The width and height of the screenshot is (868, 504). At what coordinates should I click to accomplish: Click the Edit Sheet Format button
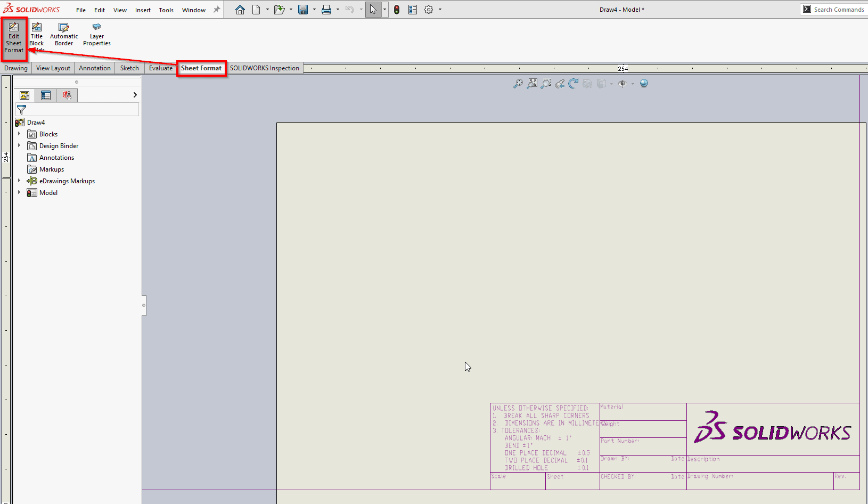click(x=14, y=38)
